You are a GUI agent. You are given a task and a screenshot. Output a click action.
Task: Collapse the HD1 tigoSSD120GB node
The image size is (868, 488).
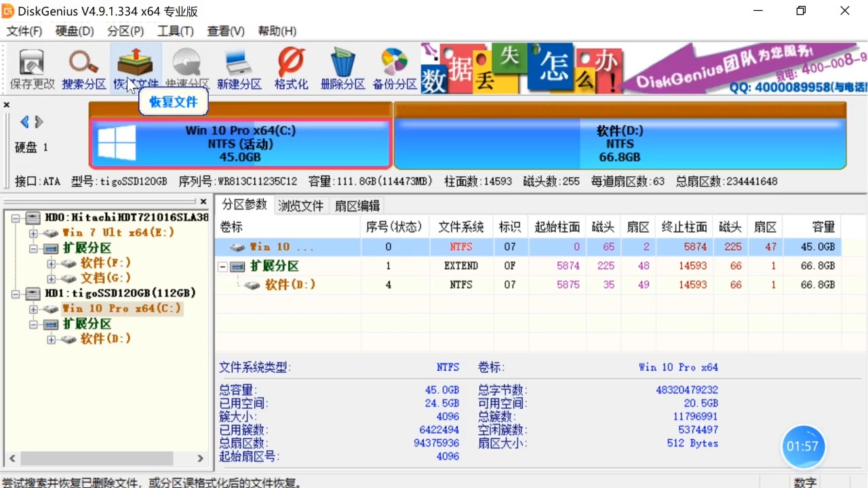tap(16, 293)
